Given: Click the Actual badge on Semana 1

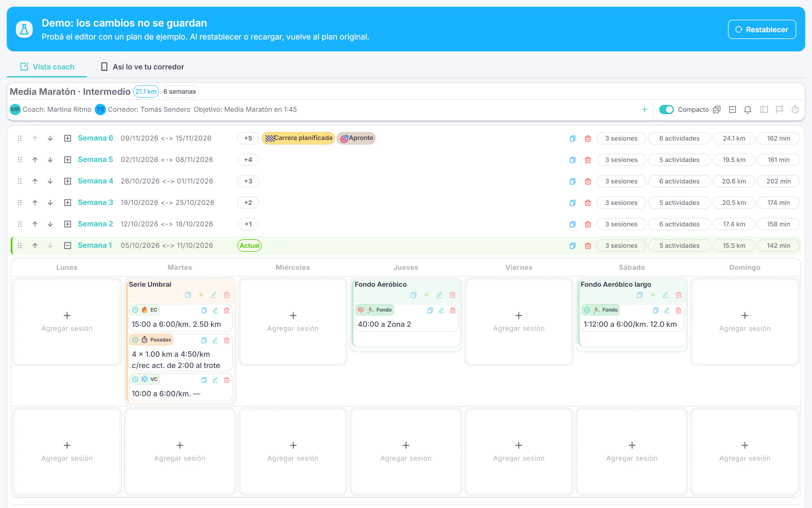Looking at the screenshot, I should click(x=249, y=246).
